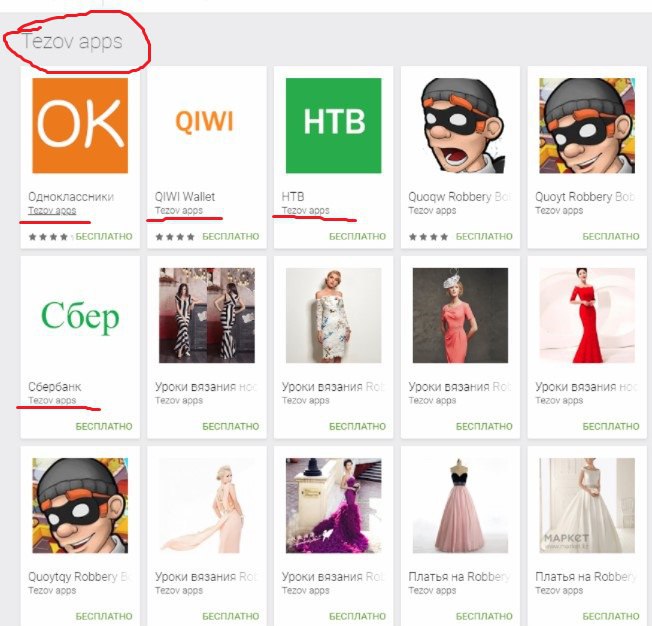Open the Quoyt Robbery Bob smiling robber icon
The width and height of the screenshot is (652, 626).
(x=587, y=126)
